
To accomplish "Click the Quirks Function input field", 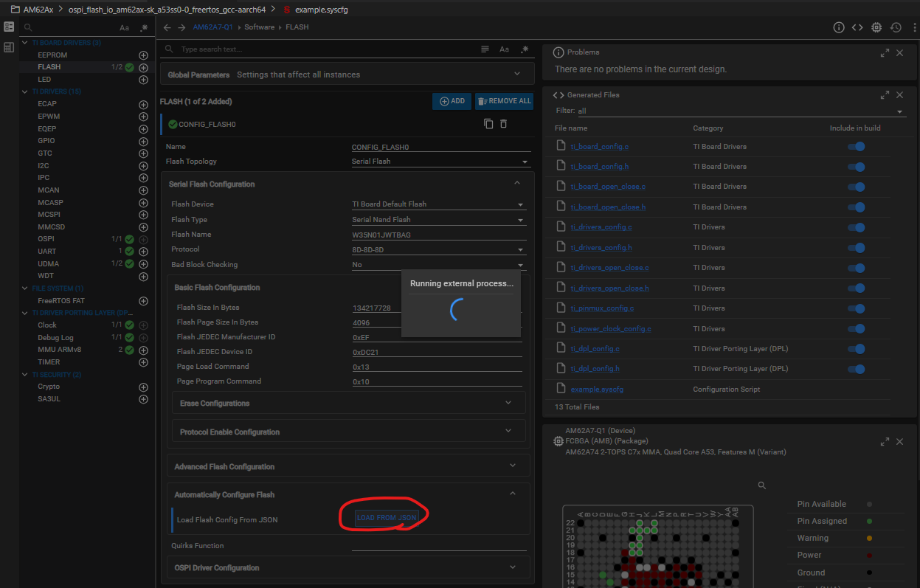I will pyautogui.click(x=439, y=546).
